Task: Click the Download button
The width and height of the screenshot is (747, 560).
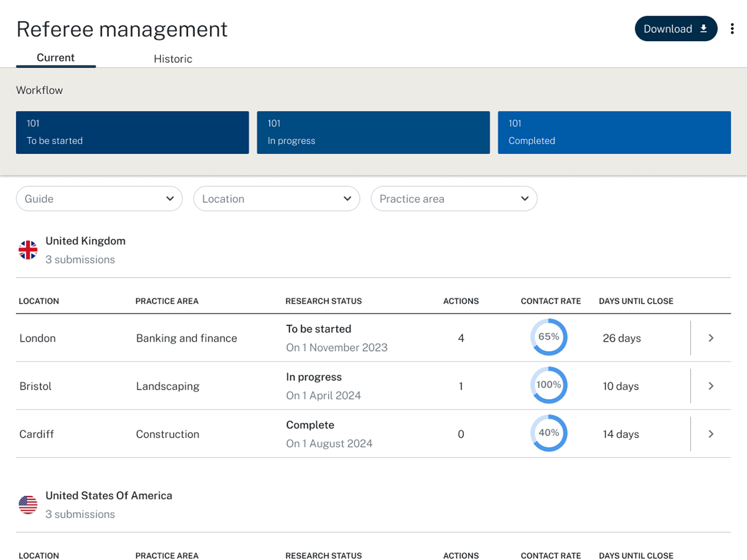Action: [x=675, y=29]
